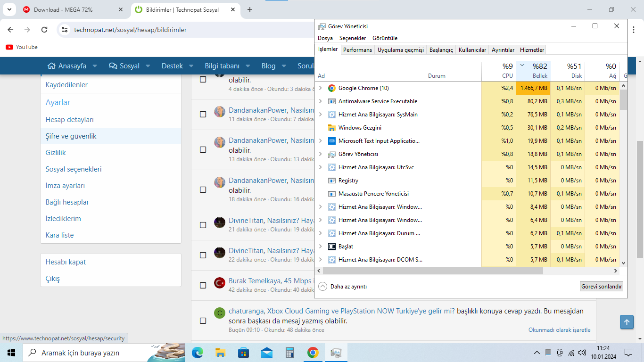The image size is (644, 362).
Task: Tick the checkbox for the 21 dakika önce notification
Action: pos(203,225)
